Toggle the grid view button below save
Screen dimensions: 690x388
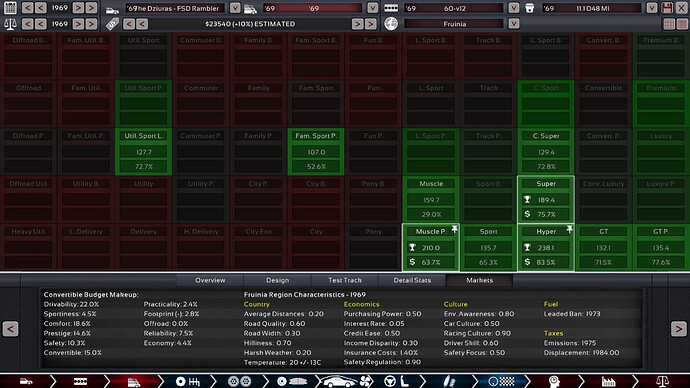tap(669, 24)
